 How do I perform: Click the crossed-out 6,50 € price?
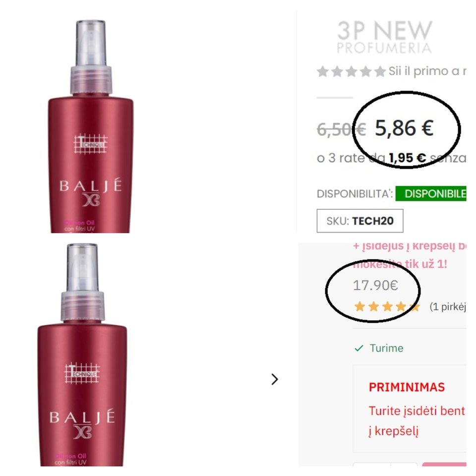click(341, 129)
